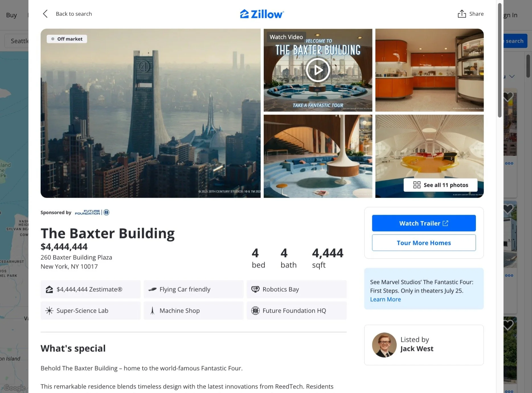Click the Future Foundation HQ emblem icon
This screenshot has height=393, width=532.
[255, 311]
